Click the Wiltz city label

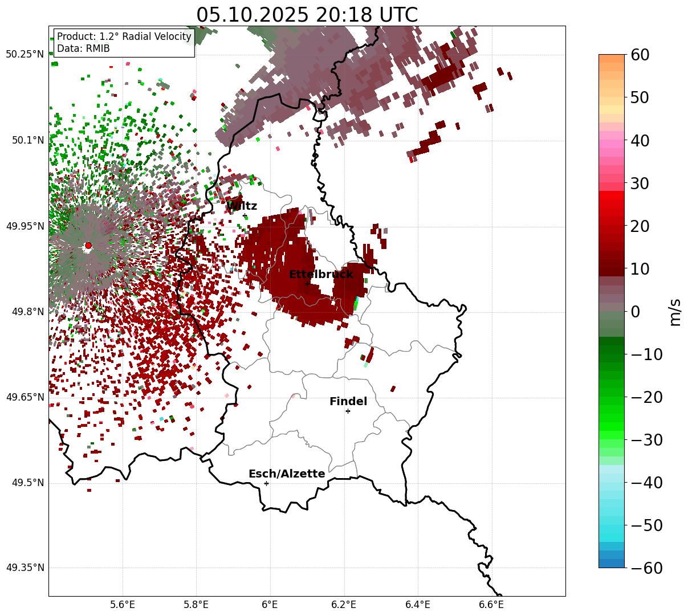tap(242, 206)
